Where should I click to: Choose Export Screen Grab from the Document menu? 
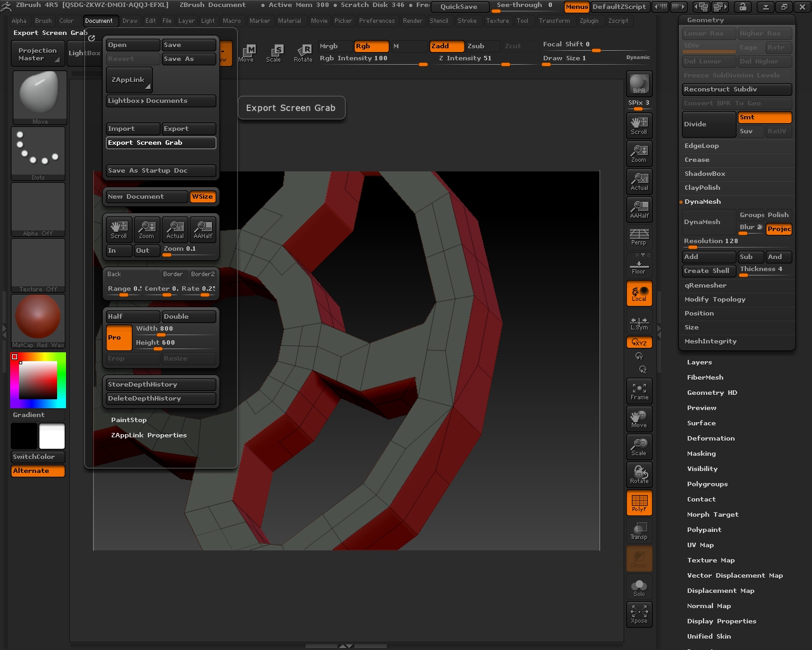[160, 142]
